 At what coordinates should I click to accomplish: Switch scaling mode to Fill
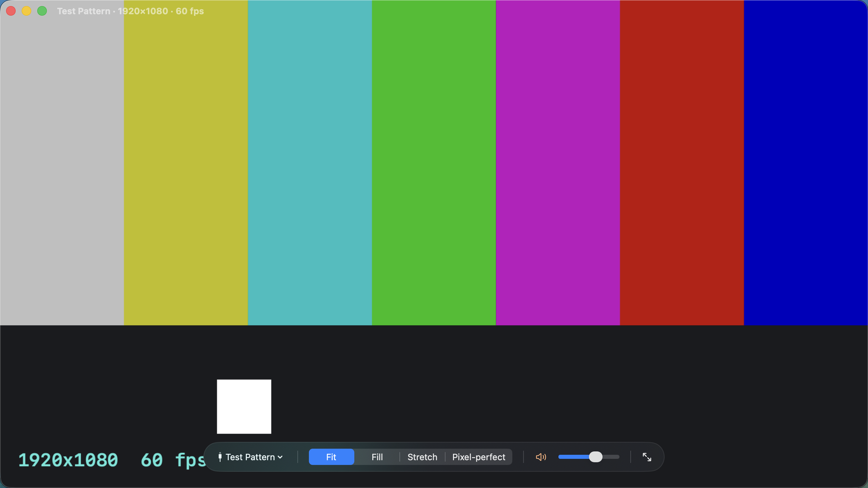coord(377,457)
